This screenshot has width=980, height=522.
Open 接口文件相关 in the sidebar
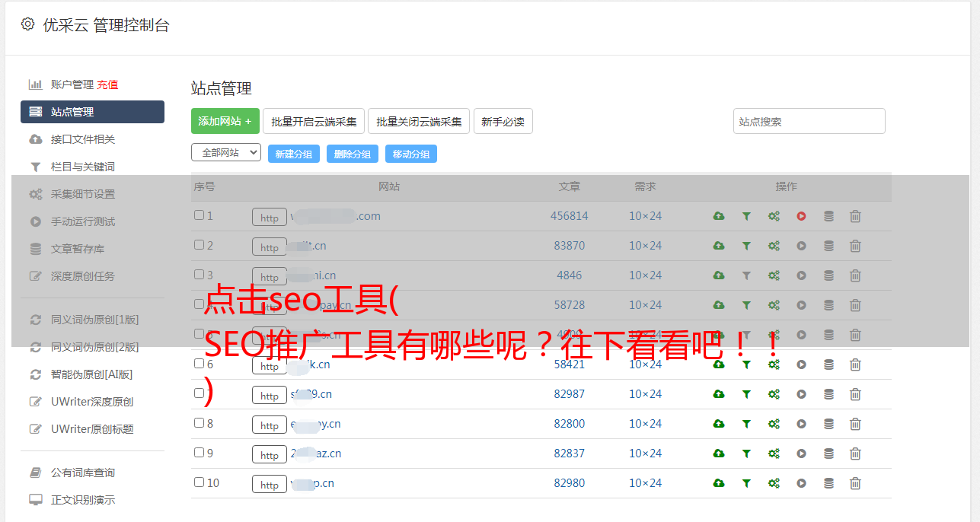tap(83, 139)
